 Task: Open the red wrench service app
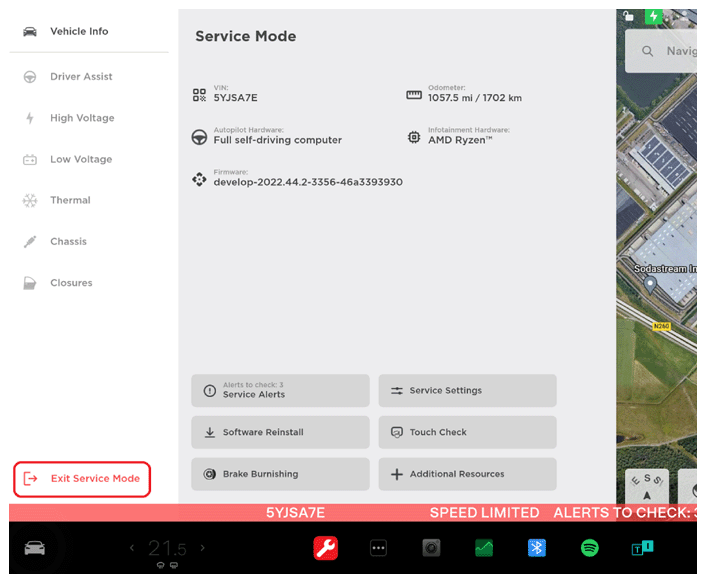point(325,548)
